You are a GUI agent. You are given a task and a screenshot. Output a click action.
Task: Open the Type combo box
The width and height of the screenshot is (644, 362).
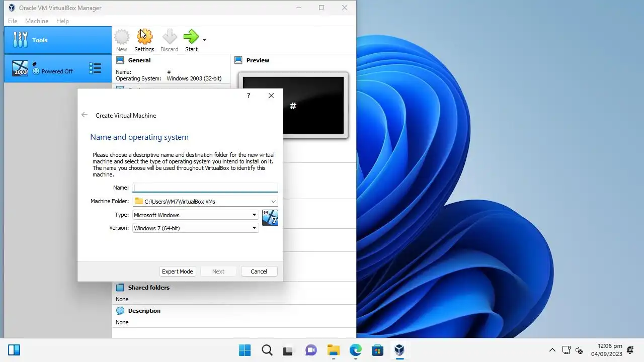pos(196,215)
